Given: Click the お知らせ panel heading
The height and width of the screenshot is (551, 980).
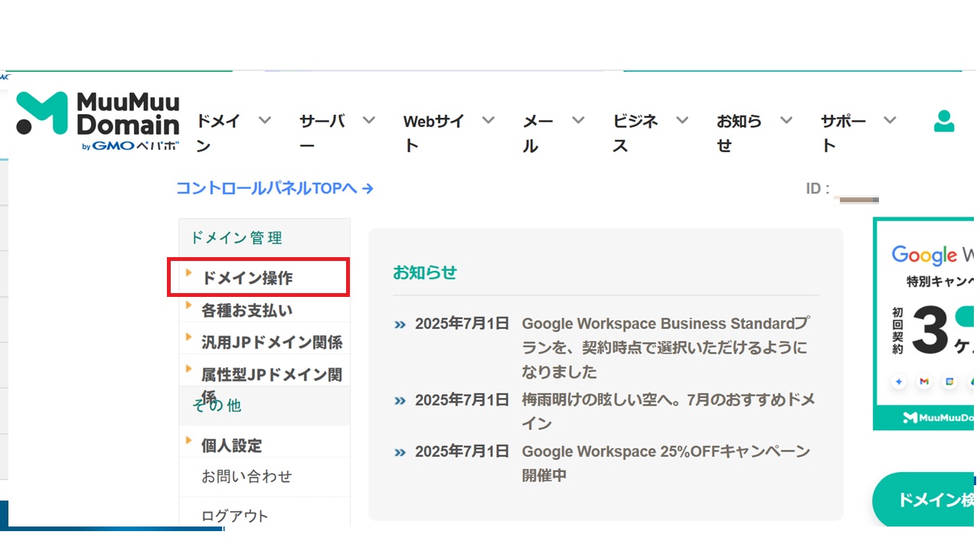Looking at the screenshot, I should click(425, 272).
